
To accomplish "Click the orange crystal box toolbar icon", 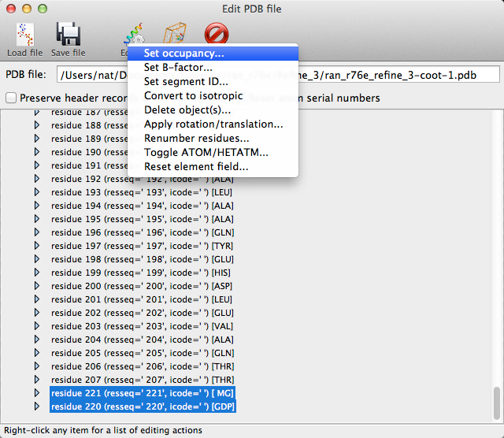I will 173,35.
